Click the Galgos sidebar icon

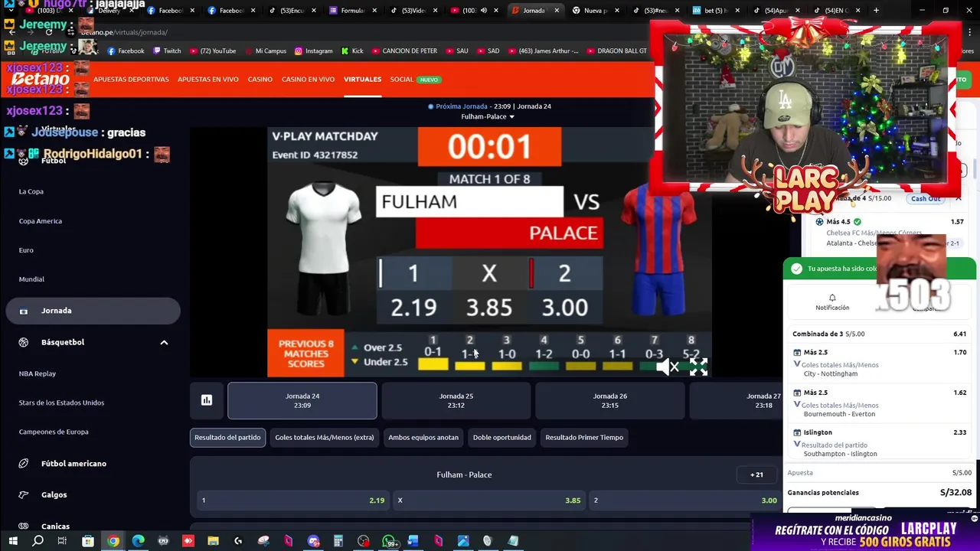pyautogui.click(x=24, y=495)
